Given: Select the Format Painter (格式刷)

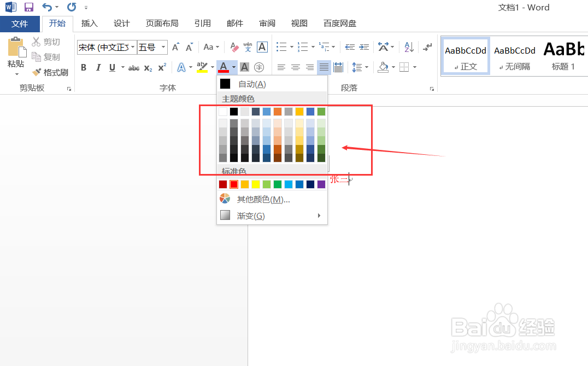Looking at the screenshot, I should pos(50,72).
